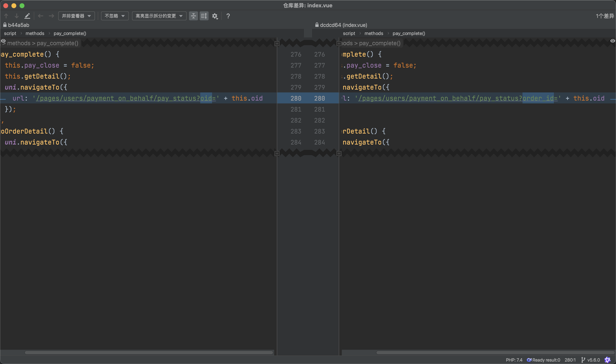Expand bottom folded region on left pane
The height and width of the screenshot is (364, 616).
[277, 153]
